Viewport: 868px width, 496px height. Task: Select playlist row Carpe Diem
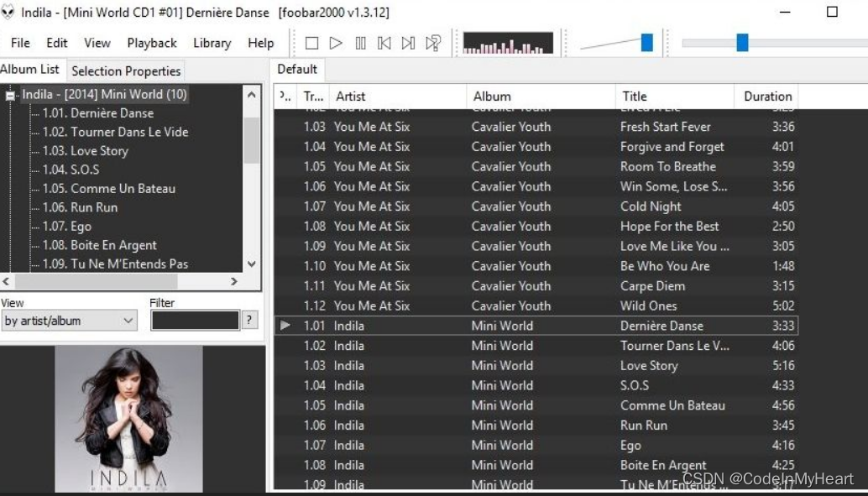536,286
